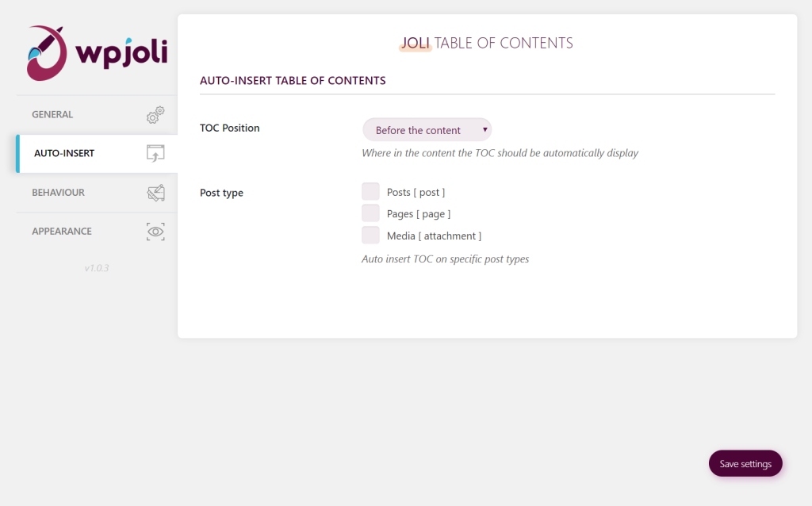The height and width of the screenshot is (506, 812).
Task: Tick the Pages checkbox
Action: click(370, 213)
